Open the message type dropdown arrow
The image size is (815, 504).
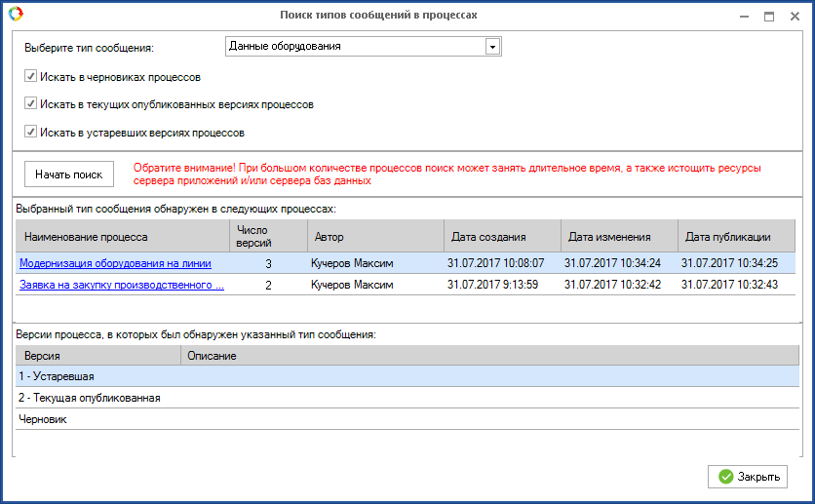[492, 47]
